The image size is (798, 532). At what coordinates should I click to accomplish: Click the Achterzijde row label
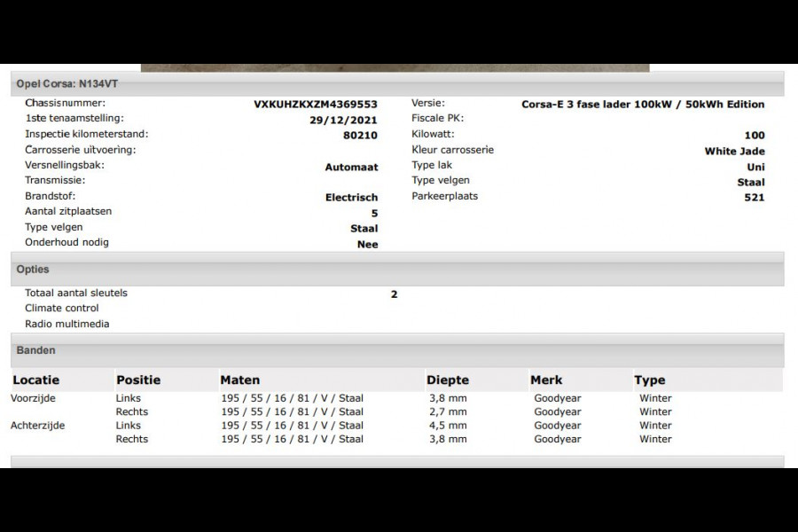(37, 426)
